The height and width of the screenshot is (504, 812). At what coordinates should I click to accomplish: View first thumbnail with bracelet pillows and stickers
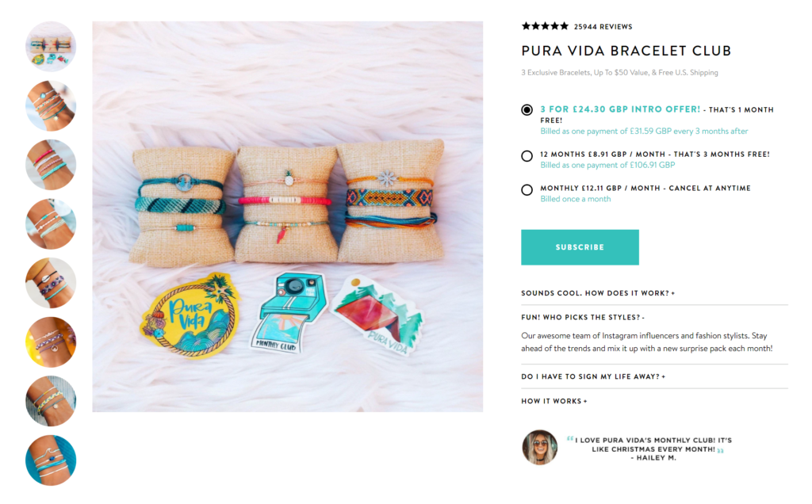click(x=51, y=47)
